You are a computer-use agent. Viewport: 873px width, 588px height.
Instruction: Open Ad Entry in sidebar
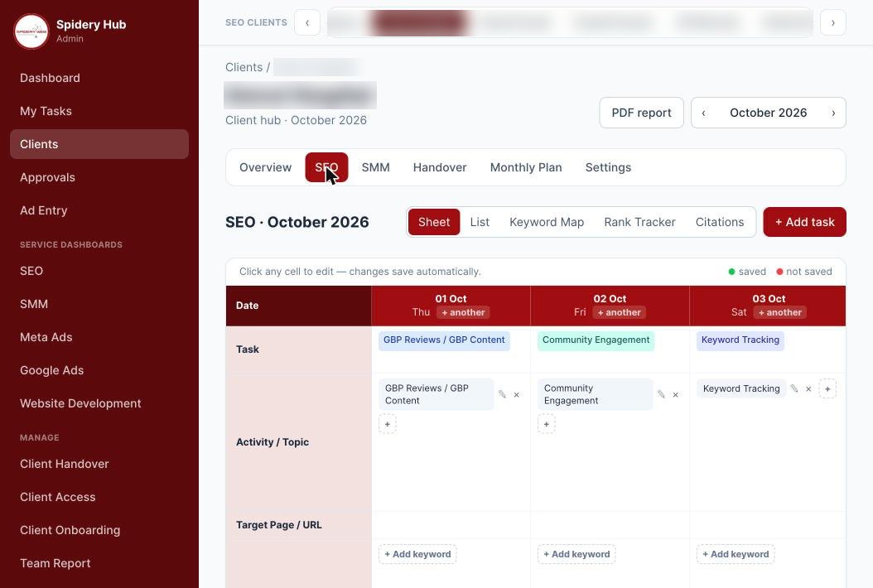point(99,210)
